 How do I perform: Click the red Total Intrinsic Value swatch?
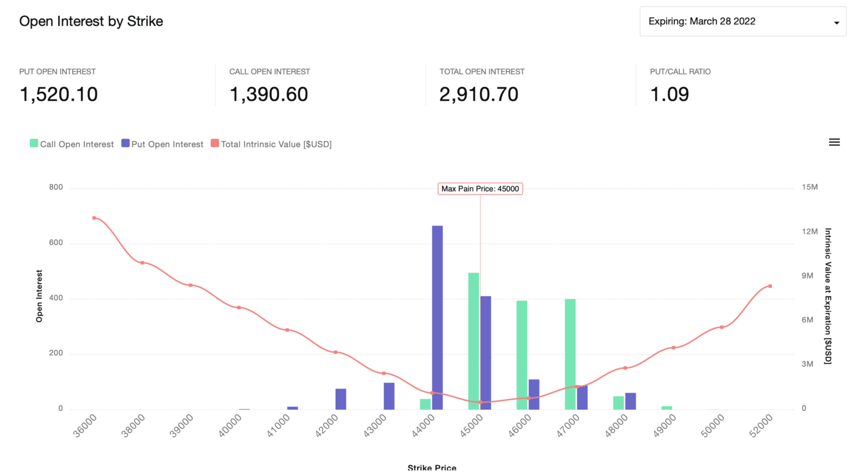(x=215, y=144)
